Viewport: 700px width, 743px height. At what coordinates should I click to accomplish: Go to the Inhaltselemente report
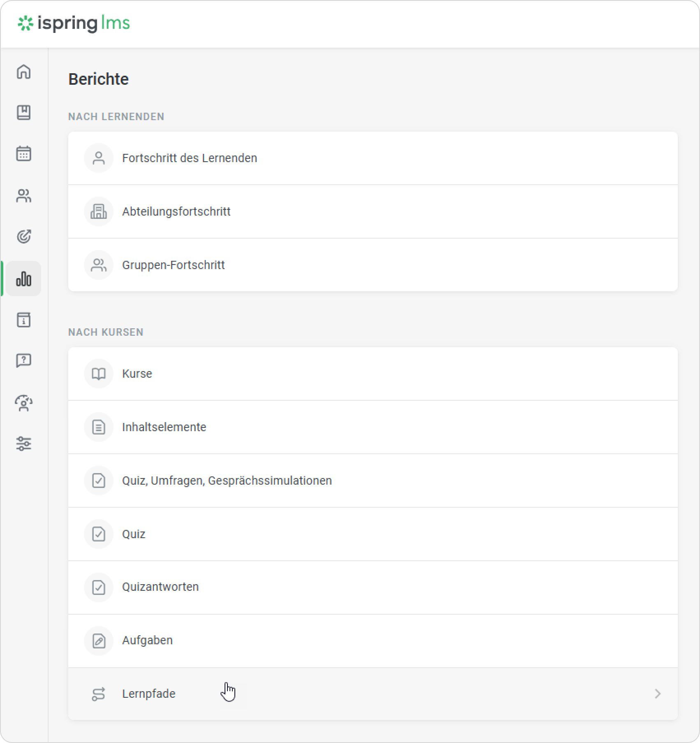pyautogui.click(x=164, y=427)
